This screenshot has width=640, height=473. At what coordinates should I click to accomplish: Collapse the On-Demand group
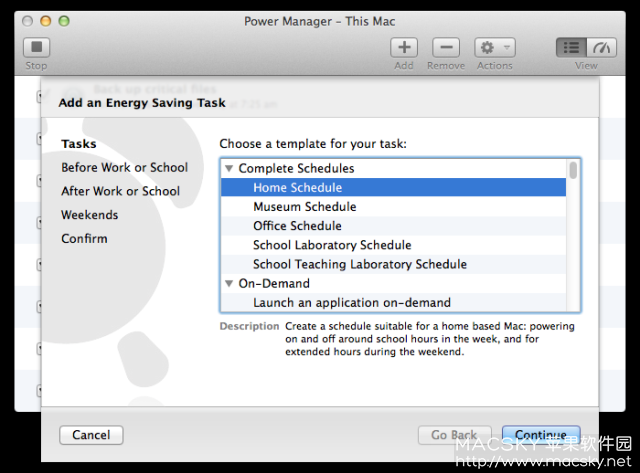coord(229,283)
